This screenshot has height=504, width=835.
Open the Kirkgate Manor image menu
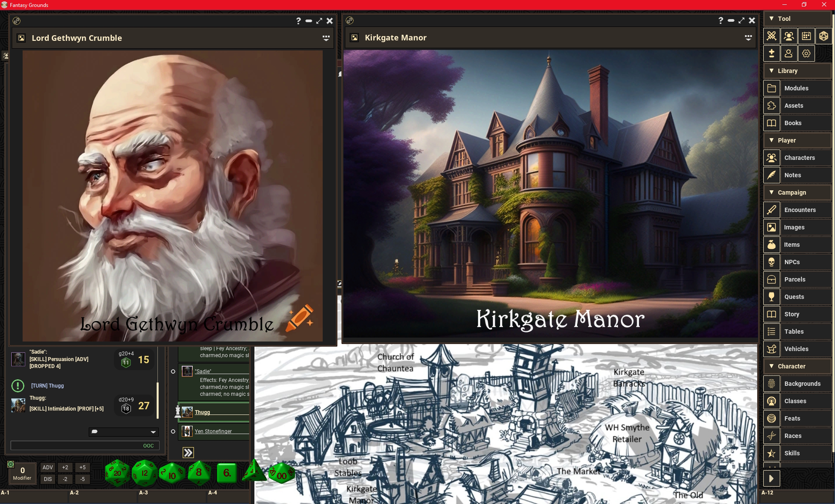coord(748,38)
